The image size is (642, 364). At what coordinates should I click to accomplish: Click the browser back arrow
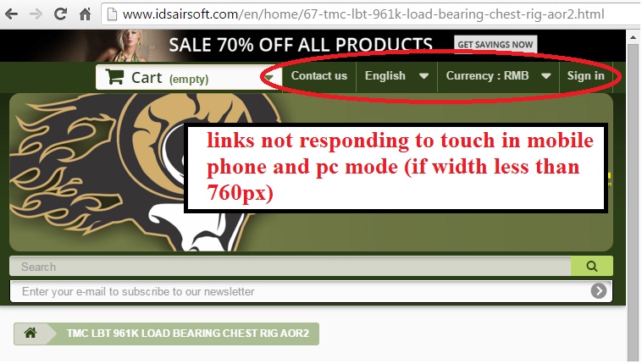[11, 14]
